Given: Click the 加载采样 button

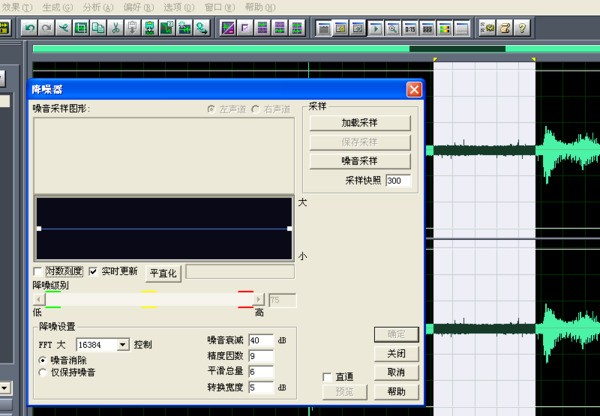Looking at the screenshot, I should tap(360, 123).
